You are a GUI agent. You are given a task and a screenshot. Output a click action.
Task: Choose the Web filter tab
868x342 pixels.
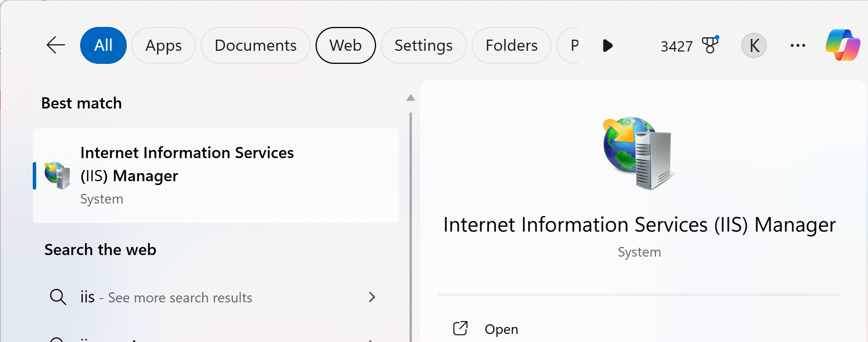click(346, 45)
